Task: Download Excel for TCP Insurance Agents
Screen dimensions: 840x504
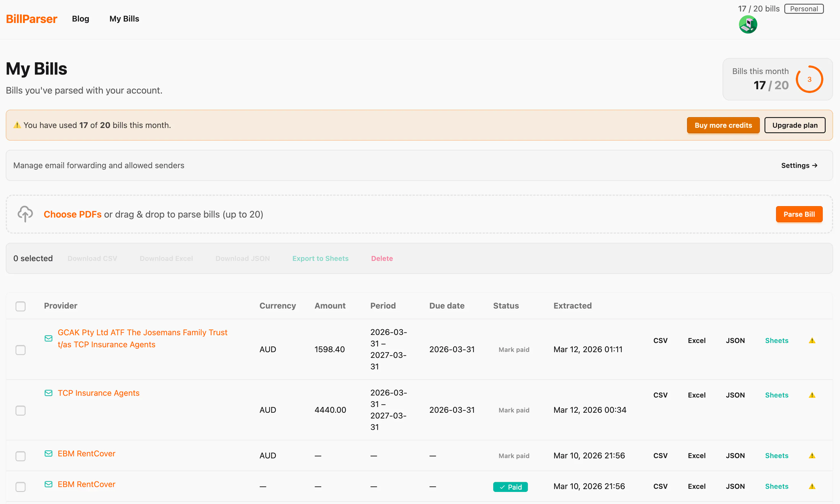Action: (696, 395)
